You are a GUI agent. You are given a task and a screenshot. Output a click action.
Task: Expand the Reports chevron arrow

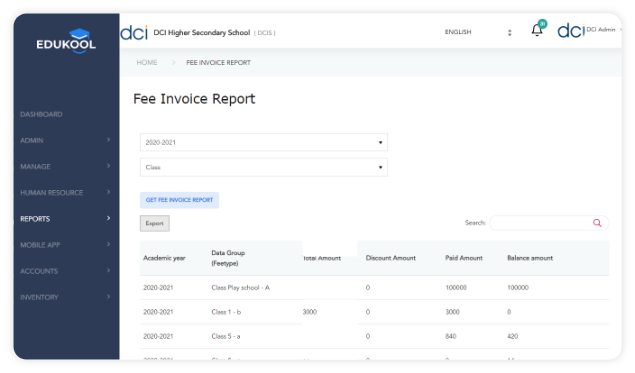(109, 218)
